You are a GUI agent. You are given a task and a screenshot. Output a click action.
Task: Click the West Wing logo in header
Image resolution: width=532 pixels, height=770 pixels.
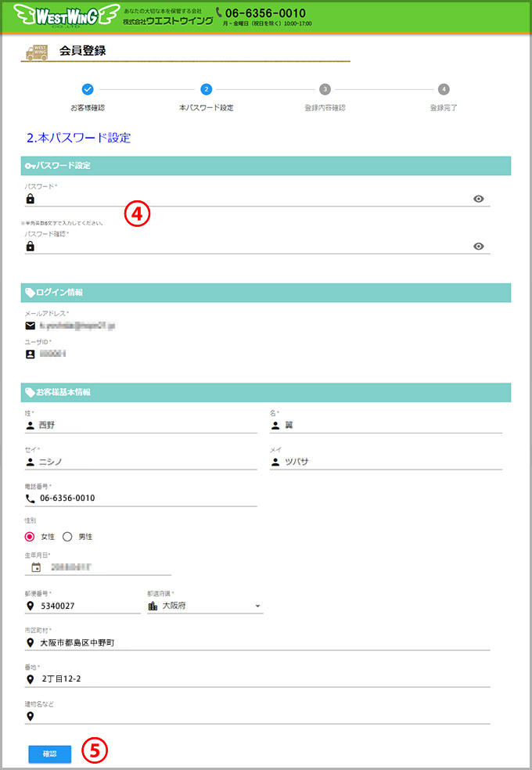[66, 16]
